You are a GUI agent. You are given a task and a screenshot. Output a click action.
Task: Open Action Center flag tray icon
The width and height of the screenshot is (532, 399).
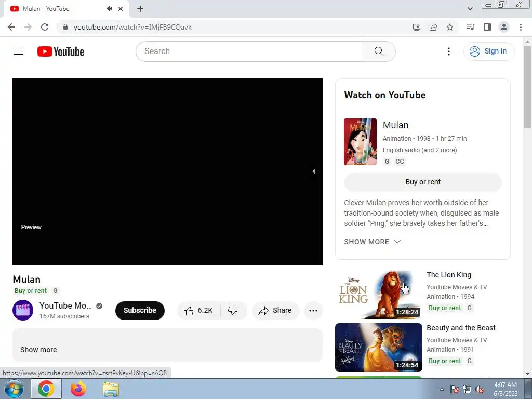(455, 389)
